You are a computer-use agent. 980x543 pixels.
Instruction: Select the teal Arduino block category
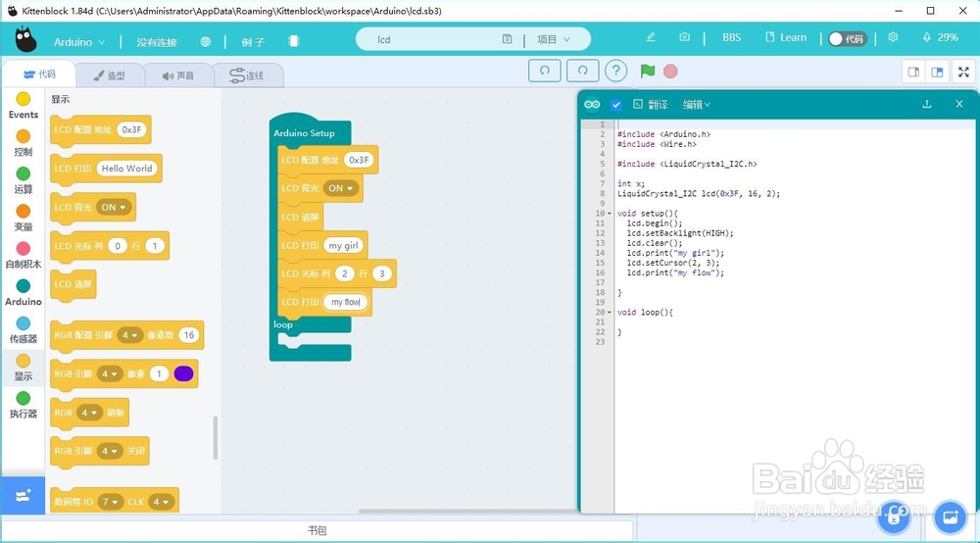[24, 292]
